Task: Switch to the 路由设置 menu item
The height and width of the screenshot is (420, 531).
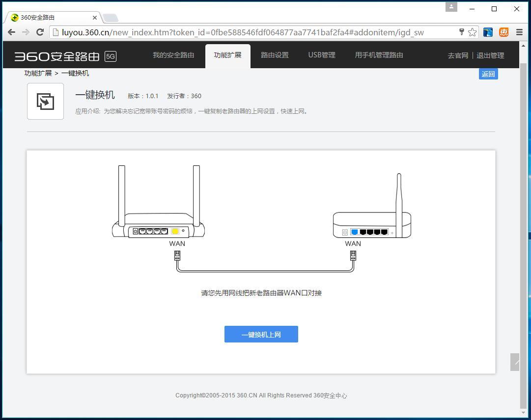Action: 275,55
